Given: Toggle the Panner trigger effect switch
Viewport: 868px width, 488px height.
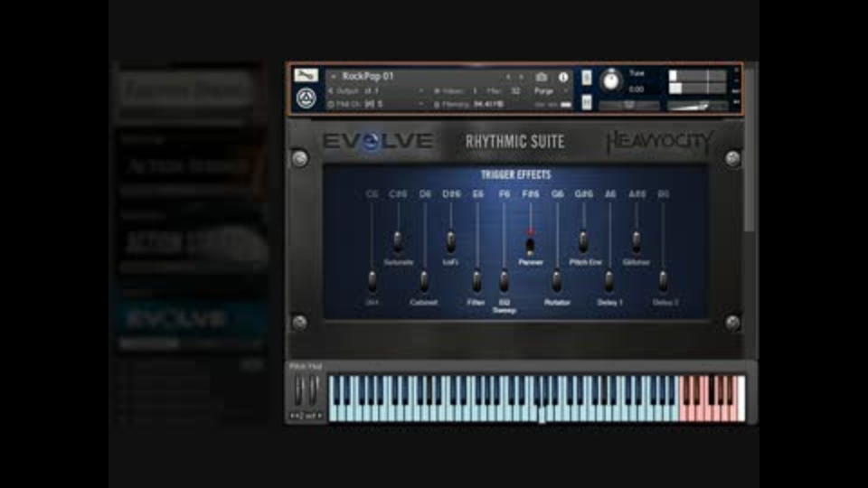Looking at the screenshot, I should tap(531, 244).
